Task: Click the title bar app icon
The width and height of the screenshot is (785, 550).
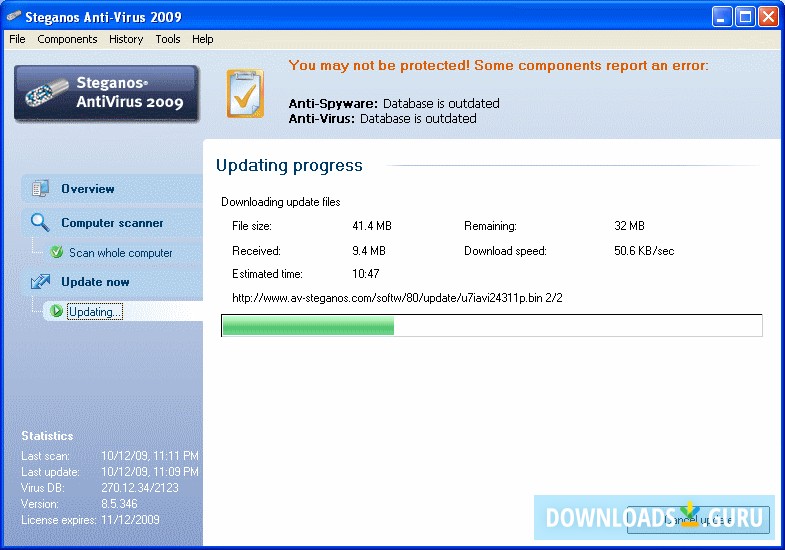Action: click(13, 16)
